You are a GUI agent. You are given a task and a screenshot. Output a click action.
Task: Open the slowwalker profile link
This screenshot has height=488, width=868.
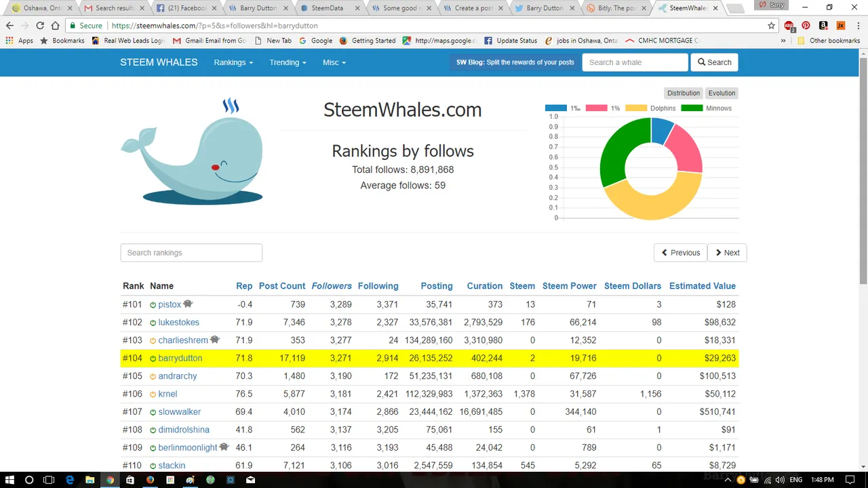click(x=180, y=412)
